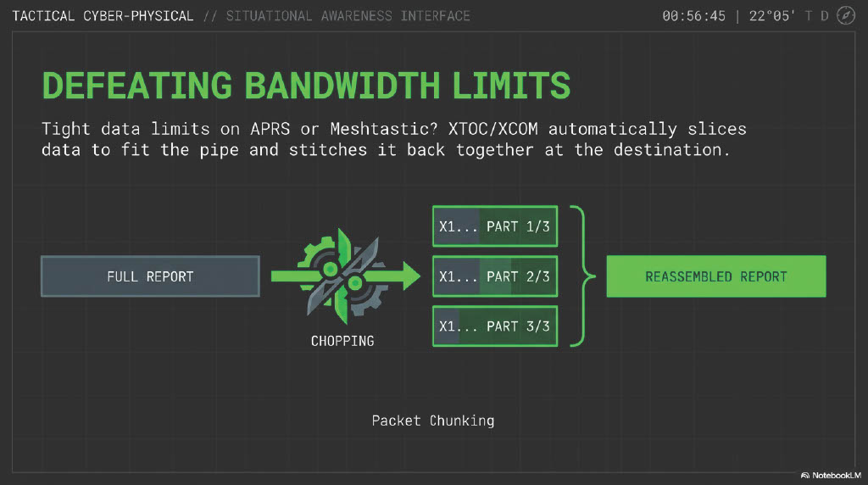Click the DEFEATING BANDWIDTH LIMITS title
Screen dimensions: 868x485
pyautogui.click(x=305, y=86)
